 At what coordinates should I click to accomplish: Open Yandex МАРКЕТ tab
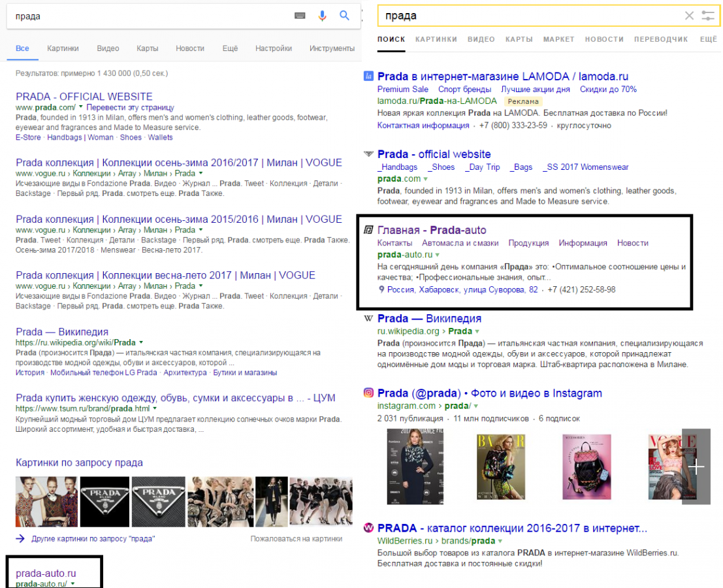[x=559, y=40]
